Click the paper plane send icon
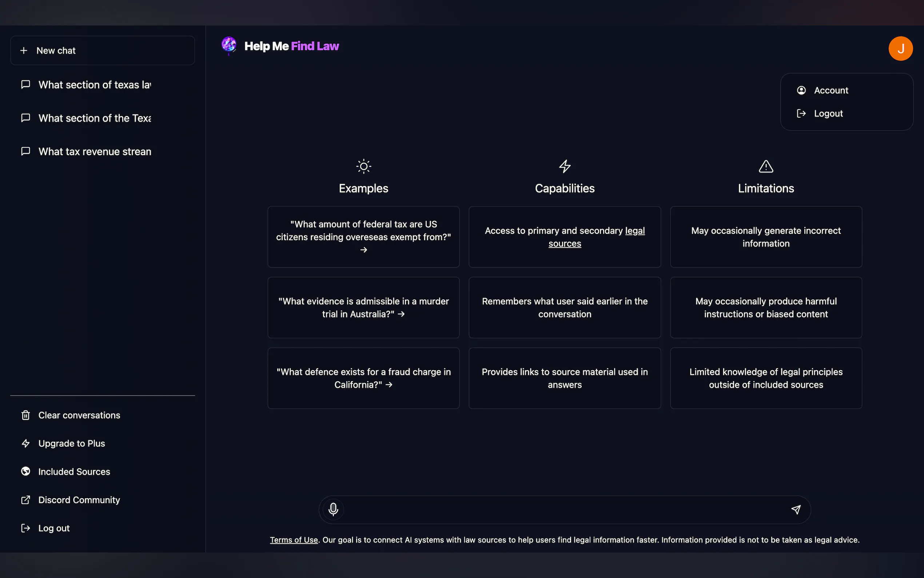 click(796, 509)
